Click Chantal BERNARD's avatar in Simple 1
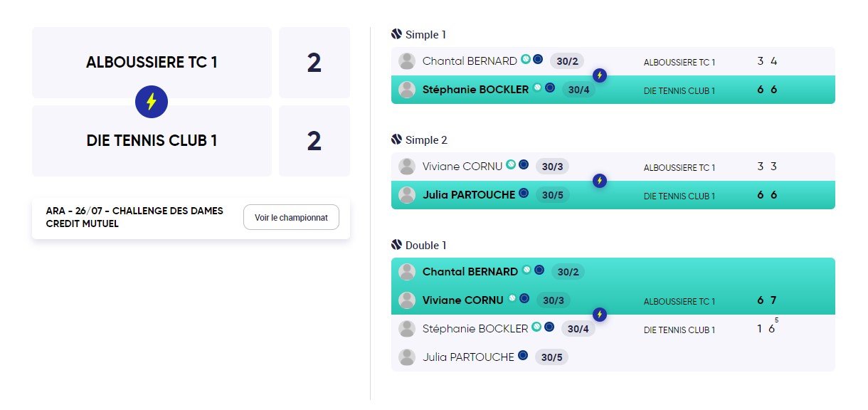 (407, 61)
